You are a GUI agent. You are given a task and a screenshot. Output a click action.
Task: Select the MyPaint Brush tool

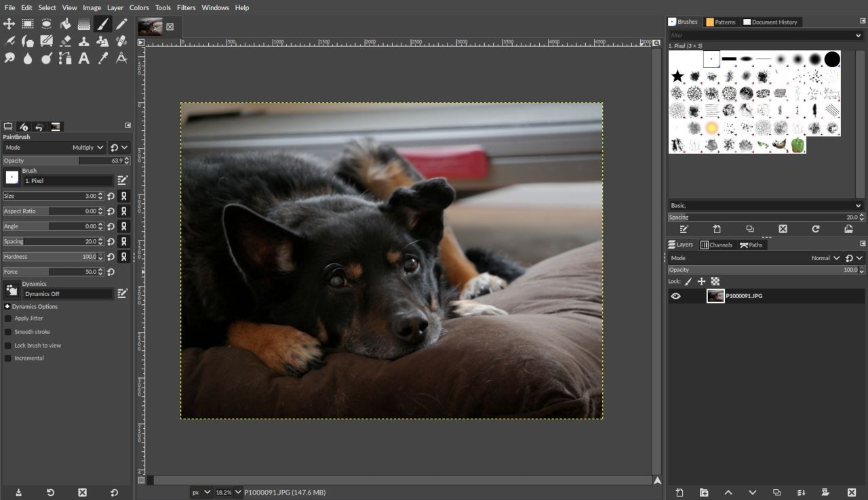(x=47, y=41)
